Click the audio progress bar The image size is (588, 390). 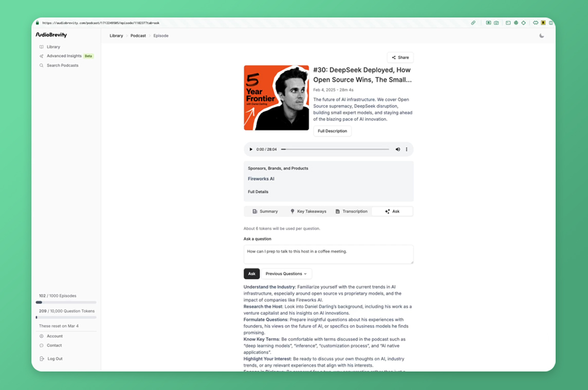coord(335,149)
